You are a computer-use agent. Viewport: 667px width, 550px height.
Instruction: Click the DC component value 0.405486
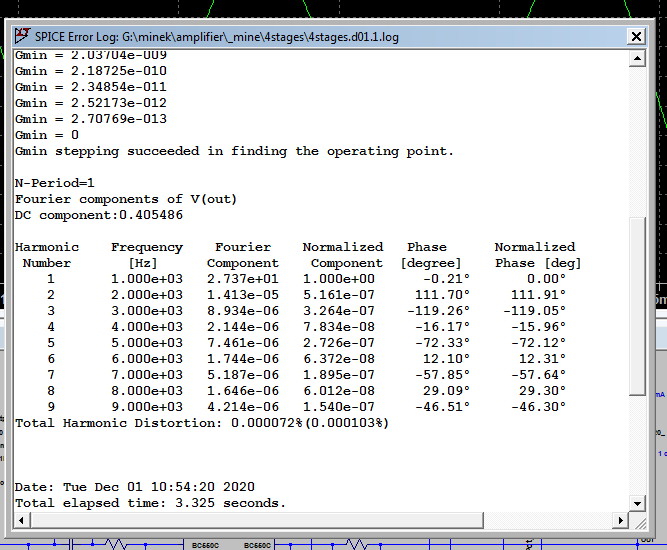pos(151,215)
